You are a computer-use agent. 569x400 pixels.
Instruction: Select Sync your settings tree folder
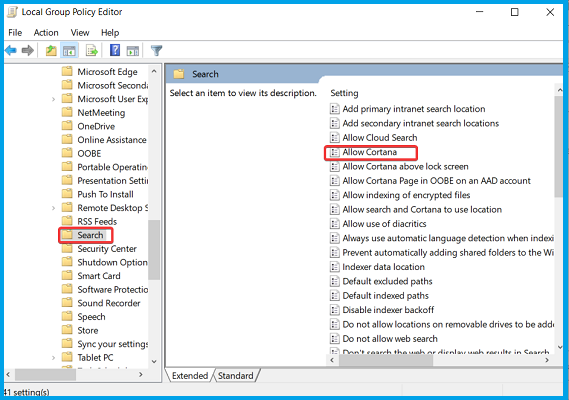click(112, 344)
